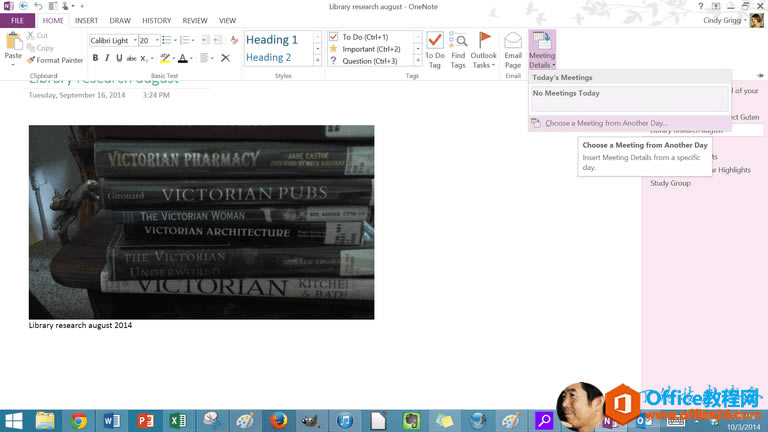Click the Undo arrow in the quick access toolbar

pos(38,6)
